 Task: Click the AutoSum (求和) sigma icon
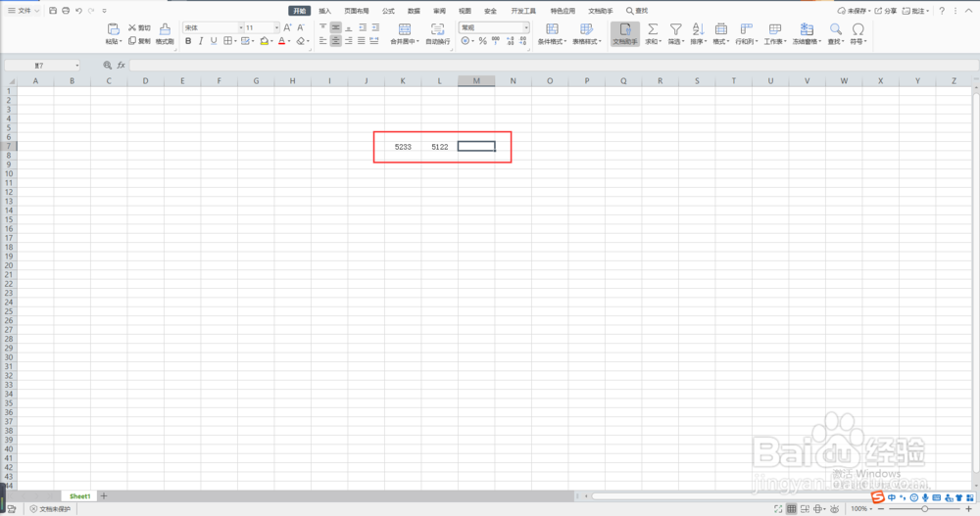click(653, 28)
